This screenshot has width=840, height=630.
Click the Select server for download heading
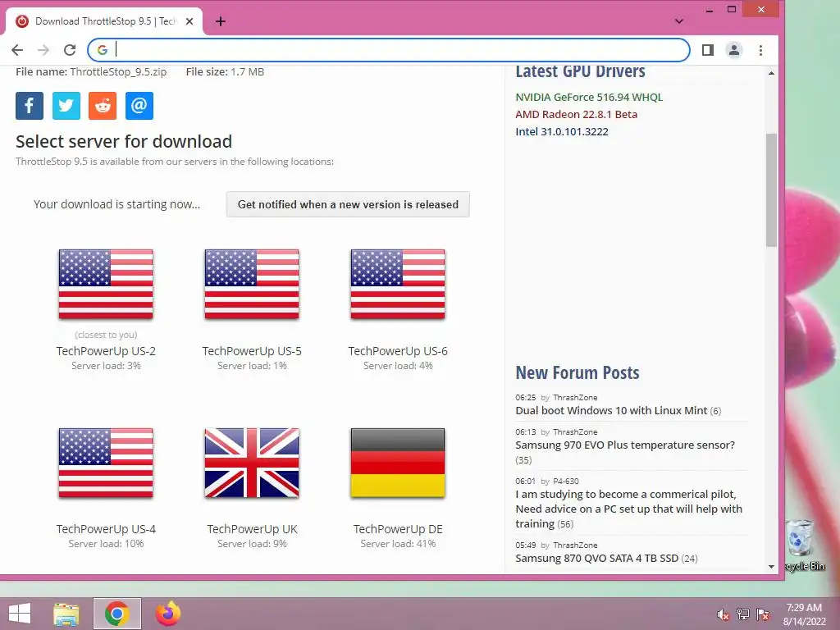click(124, 141)
